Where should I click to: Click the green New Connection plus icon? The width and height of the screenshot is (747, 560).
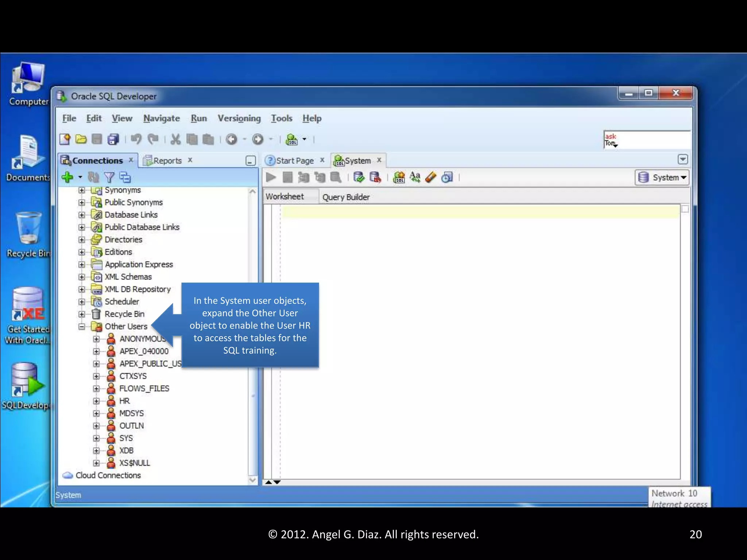67,177
